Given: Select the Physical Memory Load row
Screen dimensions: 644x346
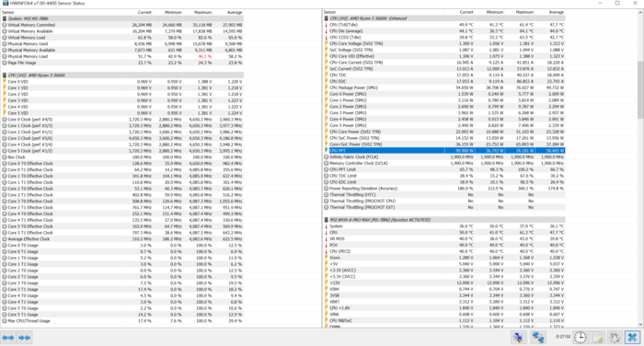Looking at the screenshot, I should [122, 56].
